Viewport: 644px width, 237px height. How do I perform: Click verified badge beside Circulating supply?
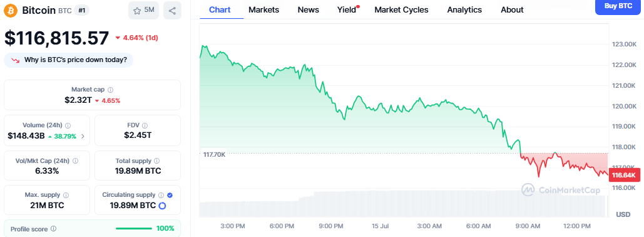coord(170,195)
